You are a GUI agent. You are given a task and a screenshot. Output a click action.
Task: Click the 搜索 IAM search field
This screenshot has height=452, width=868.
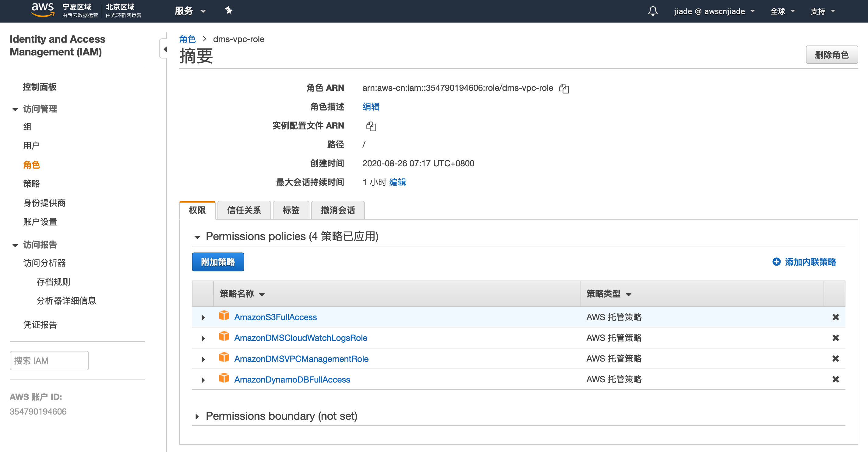coord(49,360)
